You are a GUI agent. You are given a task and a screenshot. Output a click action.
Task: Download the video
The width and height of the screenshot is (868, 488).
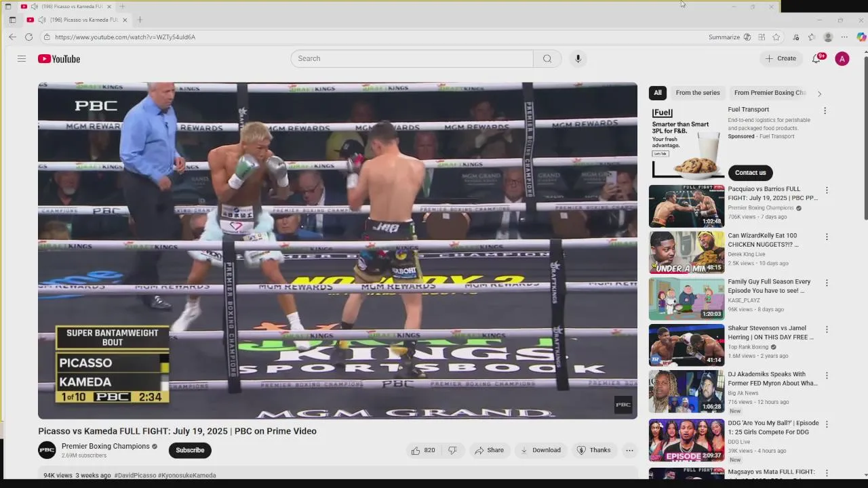(x=540, y=450)
